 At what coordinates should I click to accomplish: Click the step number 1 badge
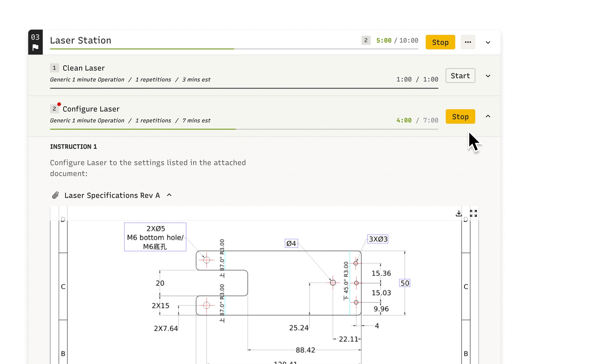tap(54, 68)
